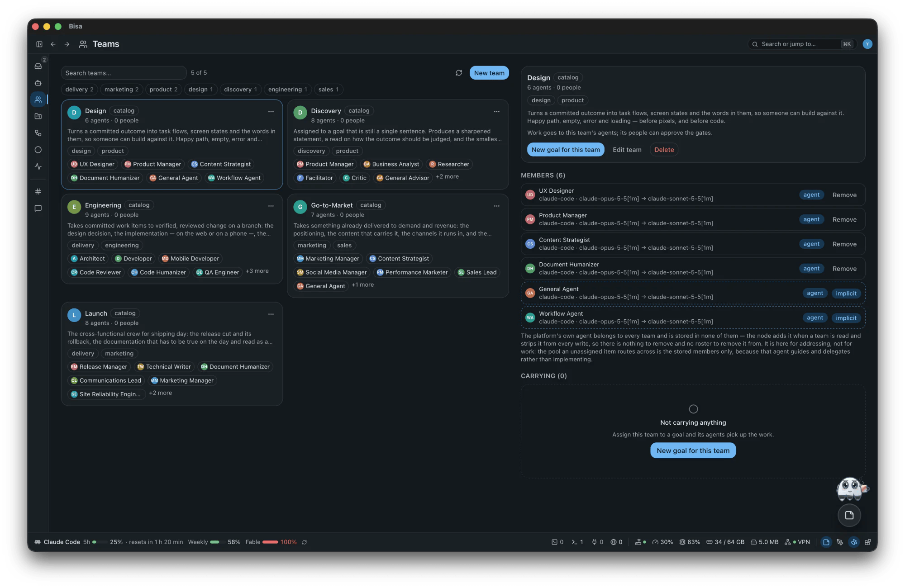
Task: Open the inbox icon with badge 2
Action: [38, 66]
